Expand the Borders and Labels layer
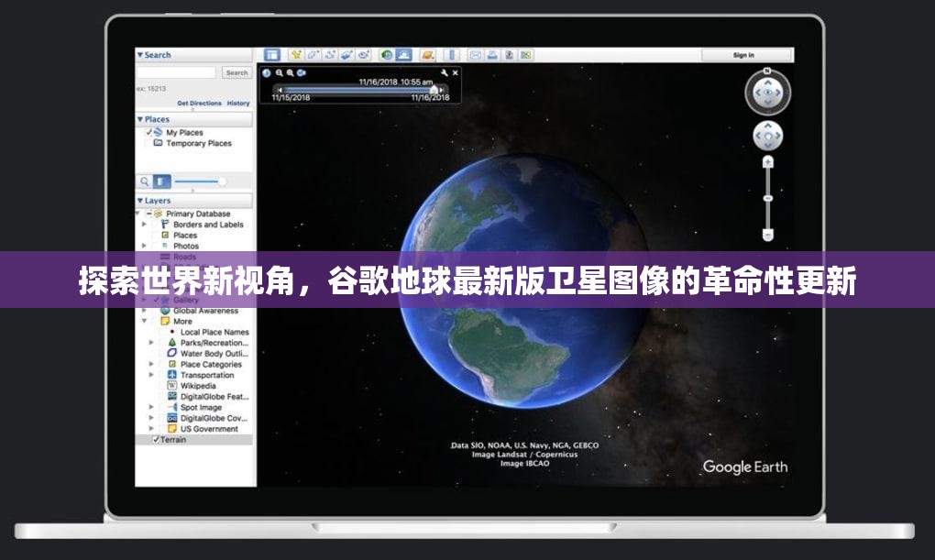 (144, 225)
